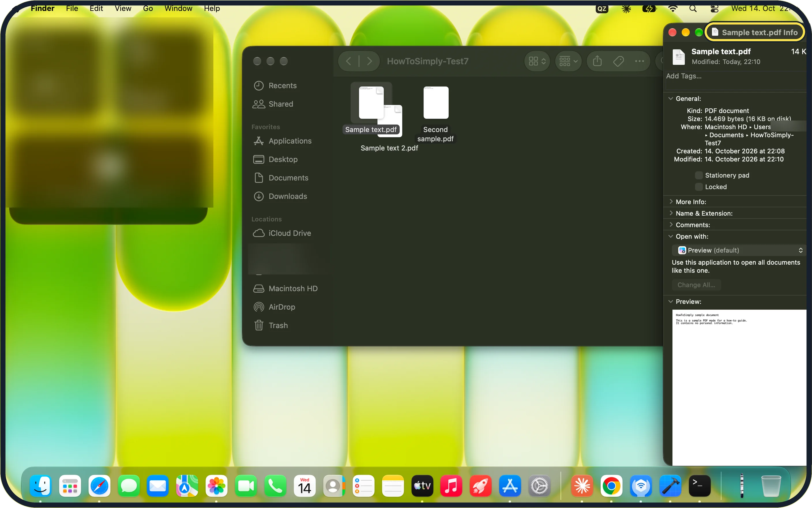Click the Finder back arrow
Image resolution: width=812 pixels, height=508 pixels.
348,61
